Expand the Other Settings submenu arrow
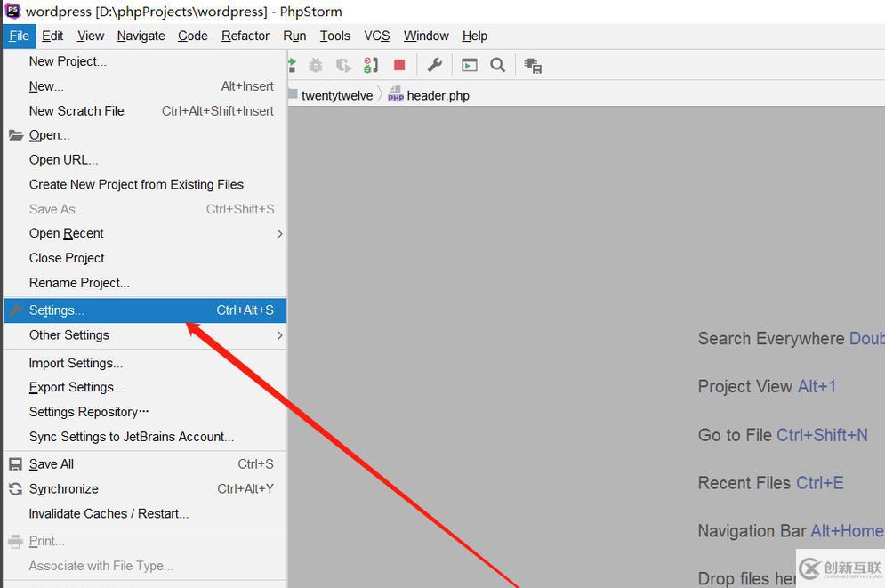Viewport: 885px width, 588px height. (279, 335)
